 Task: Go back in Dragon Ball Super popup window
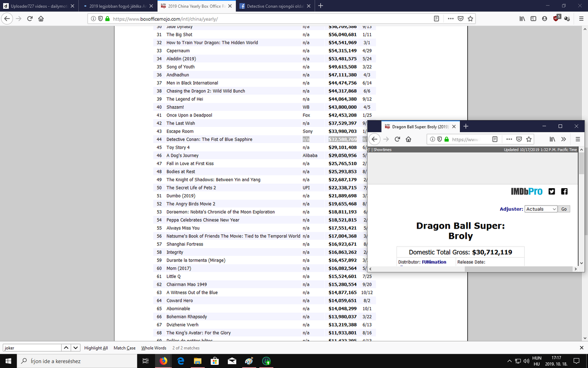tap(375, 139)
